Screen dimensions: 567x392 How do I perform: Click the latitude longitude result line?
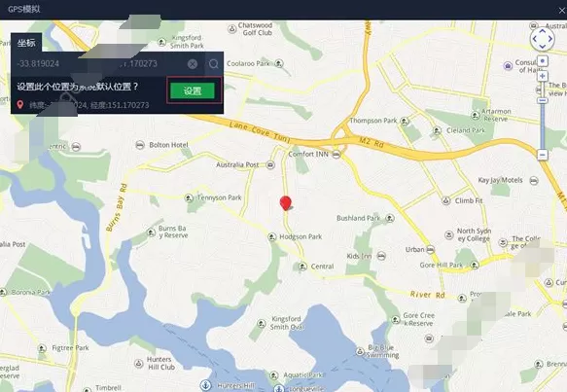point(84,105)
